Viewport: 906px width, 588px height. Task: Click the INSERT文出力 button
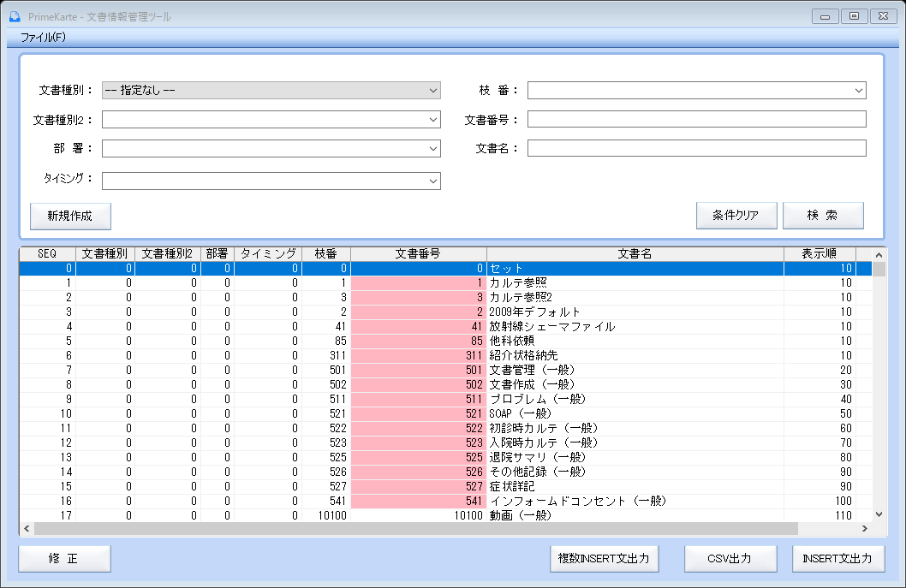coord(837,559)
